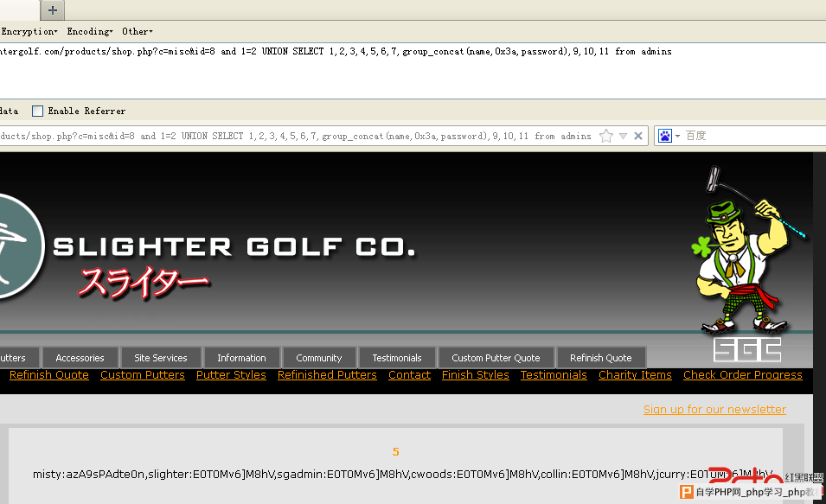Follow the Putter Styles link
Image resolution: width=826 pixels, height=504 pixels.
point(231,375)
